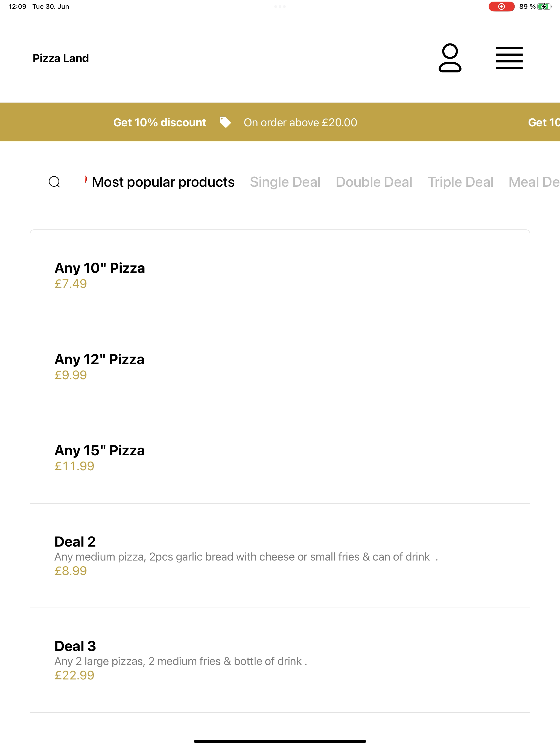Switch to the Meal Deal tab

(x=534, y=182)
